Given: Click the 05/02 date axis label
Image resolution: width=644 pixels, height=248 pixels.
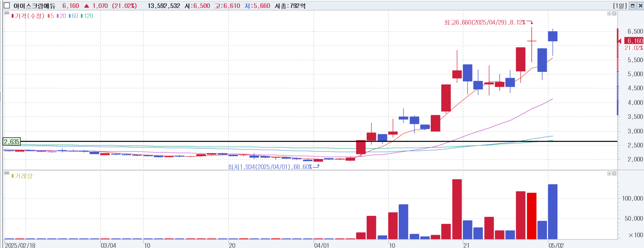Looking at the screenshot, I should 556,245.
